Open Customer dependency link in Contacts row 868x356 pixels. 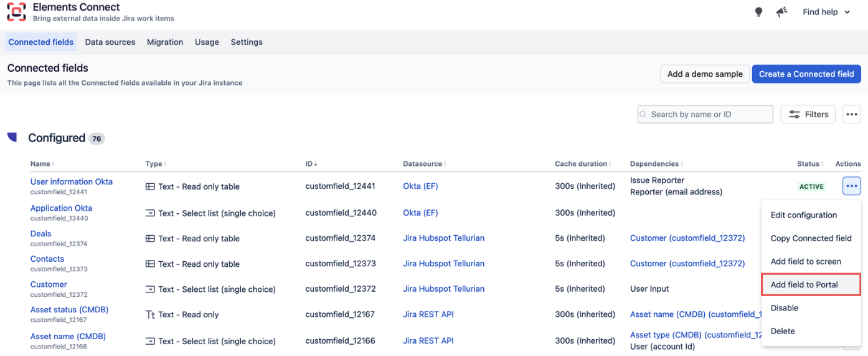click(687, 264)
